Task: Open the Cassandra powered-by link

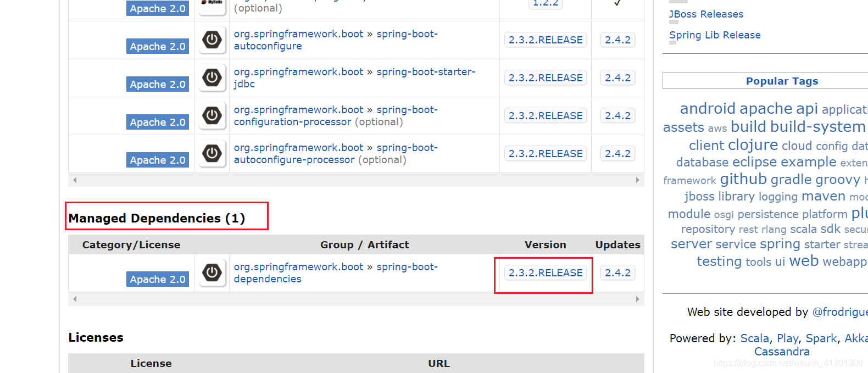Action: [782, 352]
